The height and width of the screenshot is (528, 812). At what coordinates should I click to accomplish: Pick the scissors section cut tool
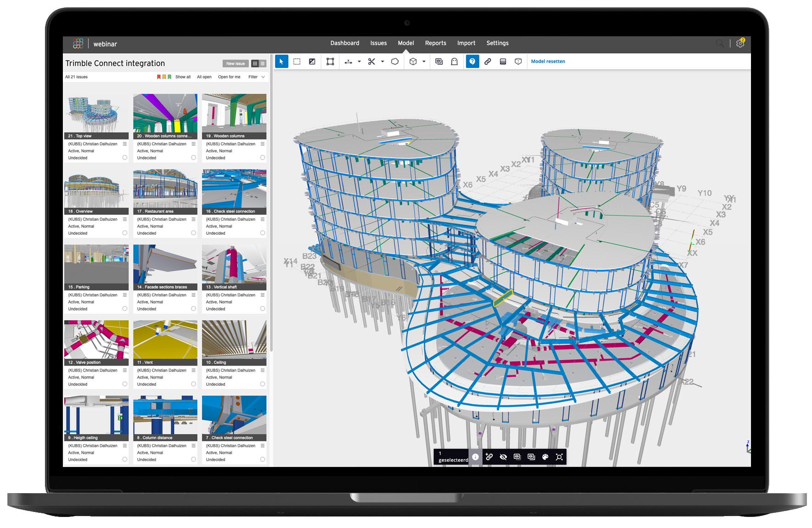pyautogui.click(x=372, y=61)
